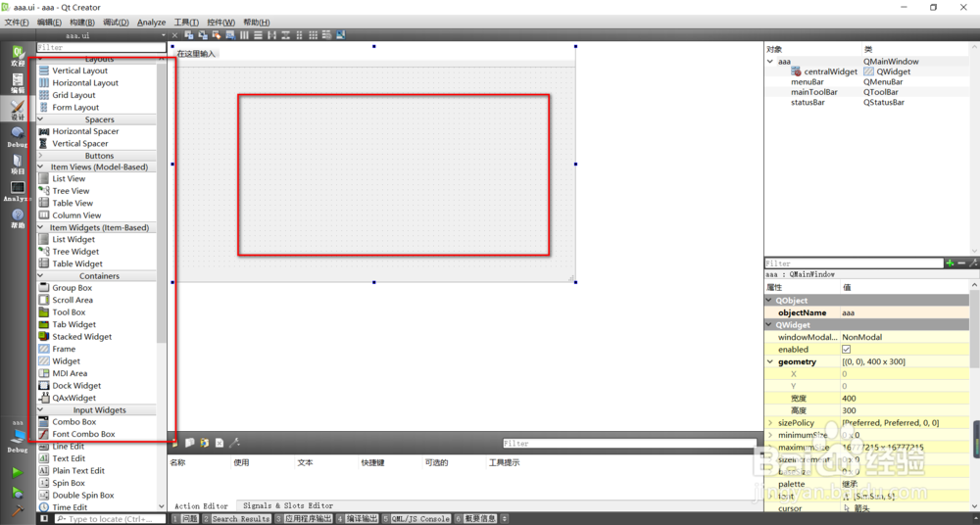Open the 文件(F) menu
Screen dimensions: 980x525
tap(17, 22)
